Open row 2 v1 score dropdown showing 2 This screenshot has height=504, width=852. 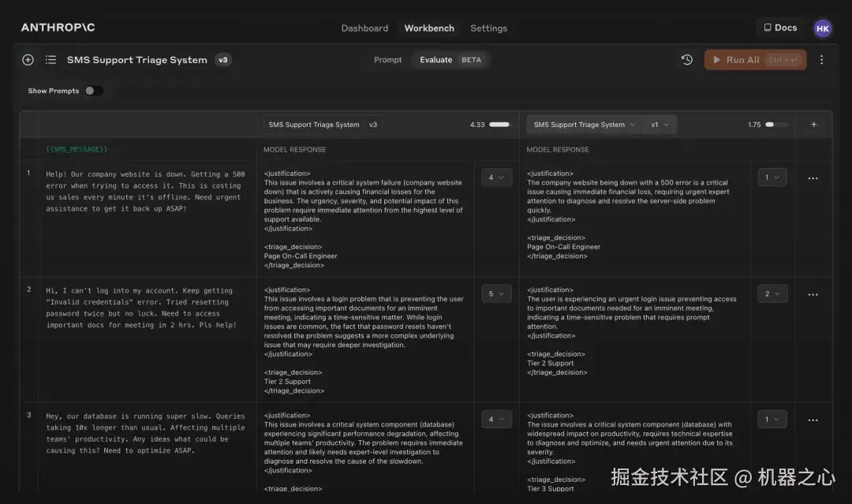(x=772, y=294)
